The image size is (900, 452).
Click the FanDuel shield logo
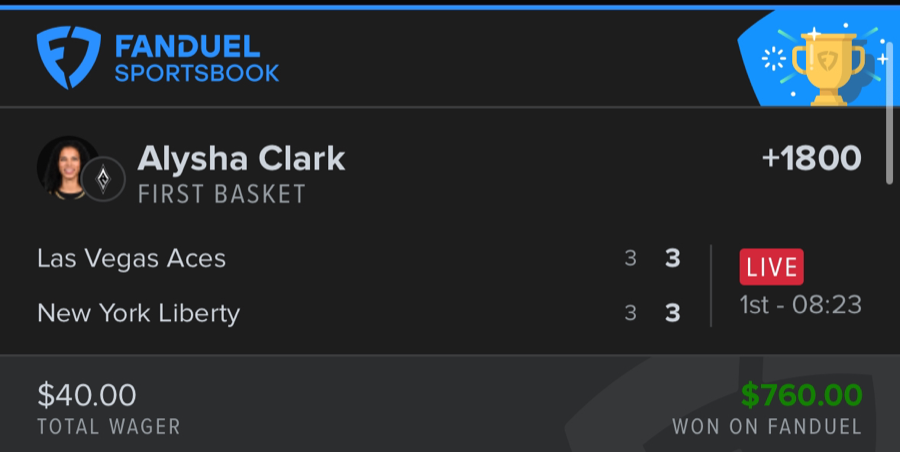(69, 57)
